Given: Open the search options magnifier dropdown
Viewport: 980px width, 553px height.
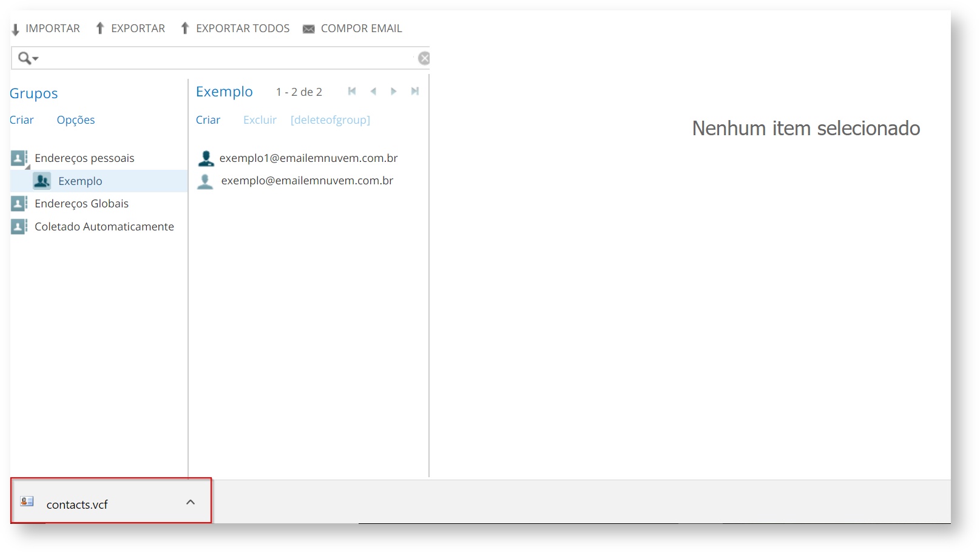Looking at the screenshot, I should point(28,58).
